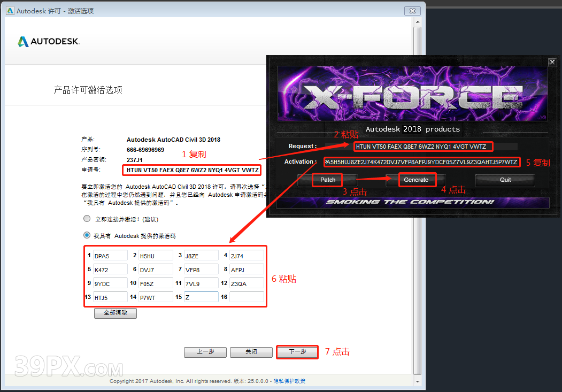
Task: Click the 上一步 button
Action: pyautogui.click(x=205, y=352)
